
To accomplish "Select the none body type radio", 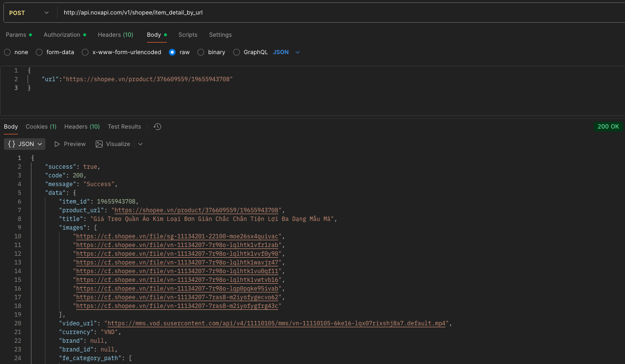I will click(x=7, y=52).
